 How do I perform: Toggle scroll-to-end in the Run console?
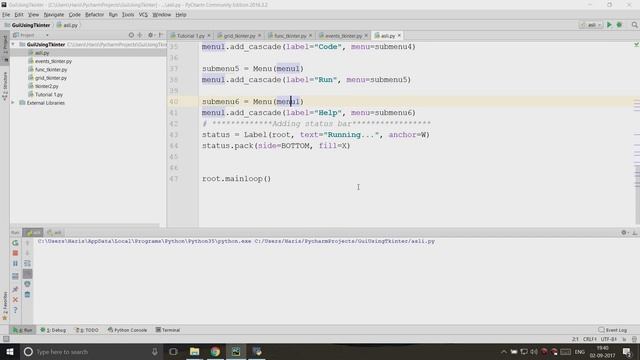pos(27,274)
